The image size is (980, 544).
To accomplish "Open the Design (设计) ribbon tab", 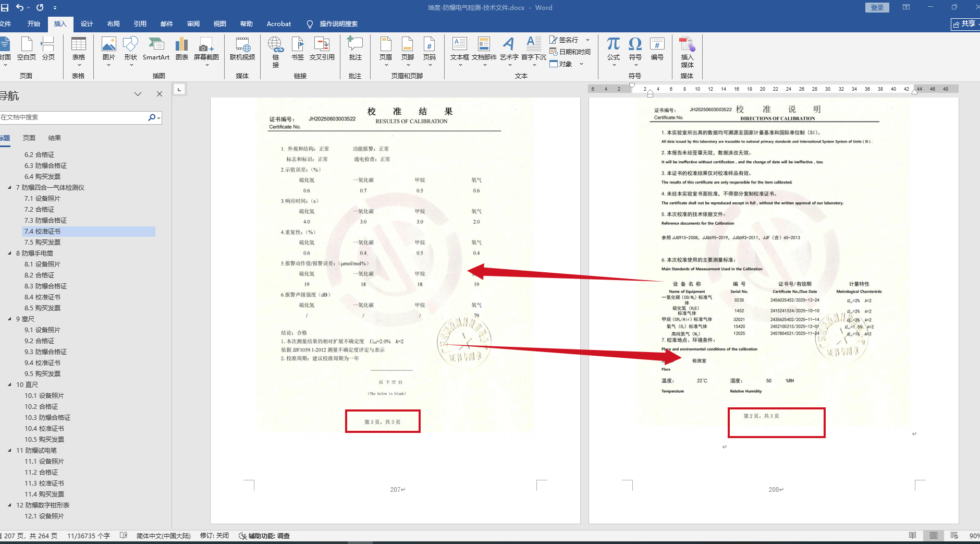I will click(x=87, y=24).
